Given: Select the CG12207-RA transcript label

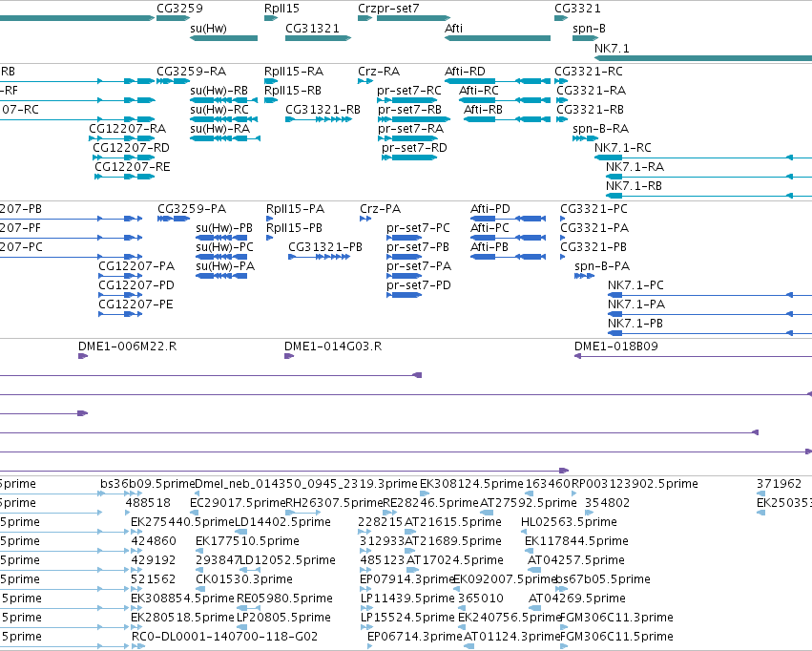Looking at the screenshot, I should click(128, 129).
